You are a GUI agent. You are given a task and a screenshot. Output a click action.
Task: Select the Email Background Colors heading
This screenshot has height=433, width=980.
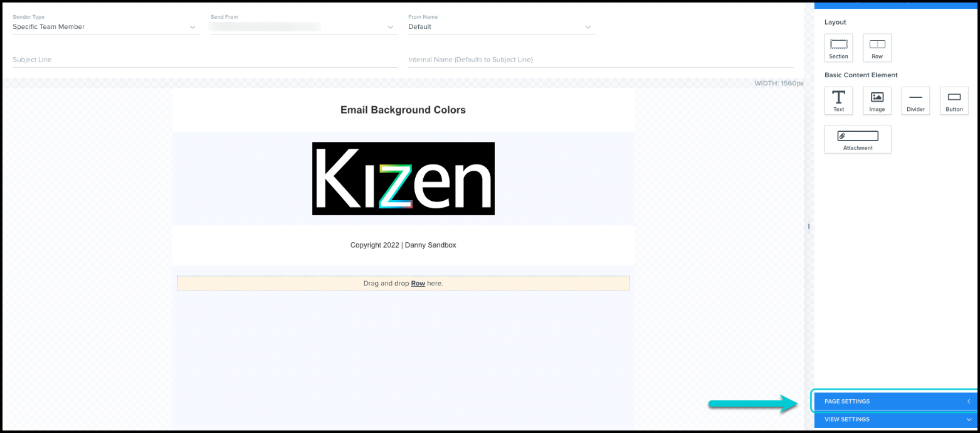point(403,110)
